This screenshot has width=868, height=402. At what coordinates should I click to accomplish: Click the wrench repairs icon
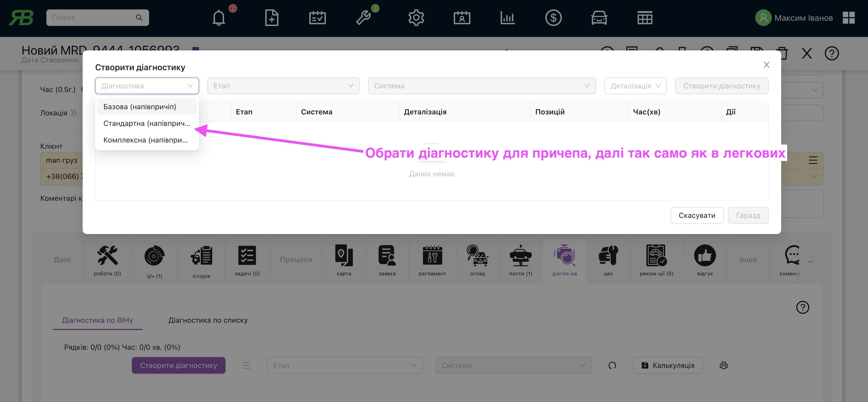(364, 18)
